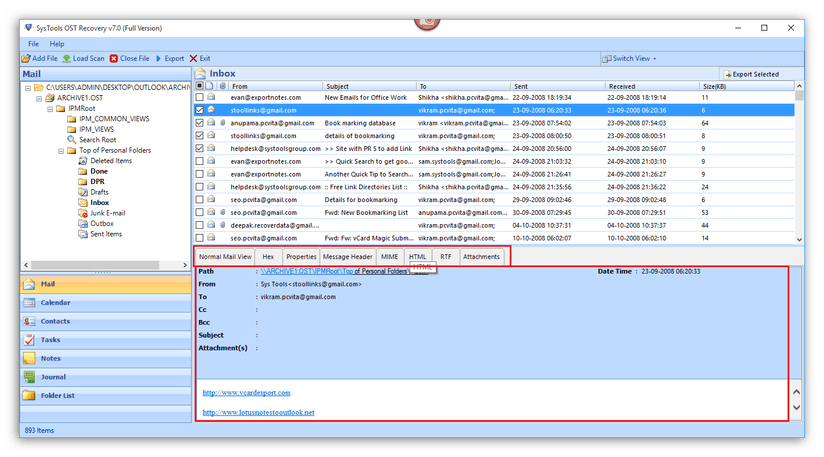Open the File menu
Image resolution: width=824 pixels, height=457 pixels.
tap(34, 44)
